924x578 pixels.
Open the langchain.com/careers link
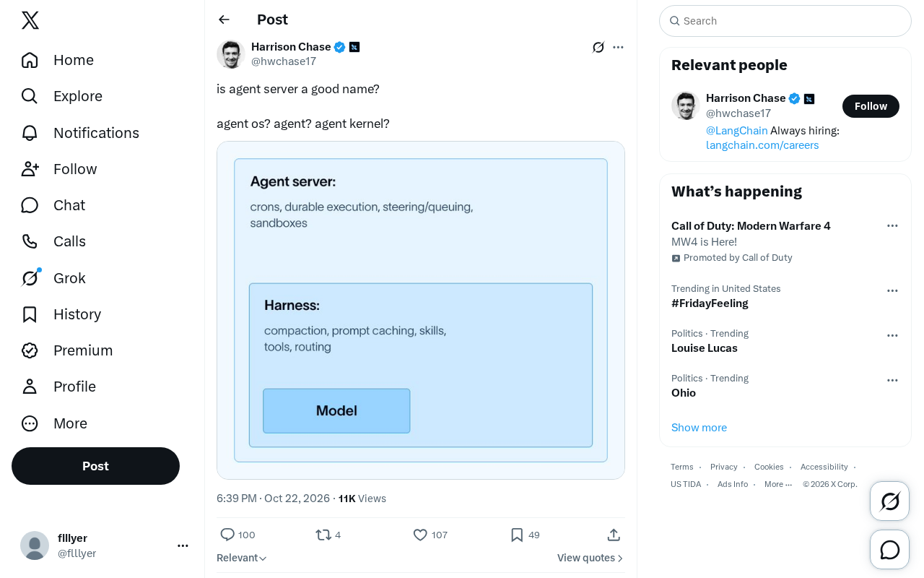[762, 145]
